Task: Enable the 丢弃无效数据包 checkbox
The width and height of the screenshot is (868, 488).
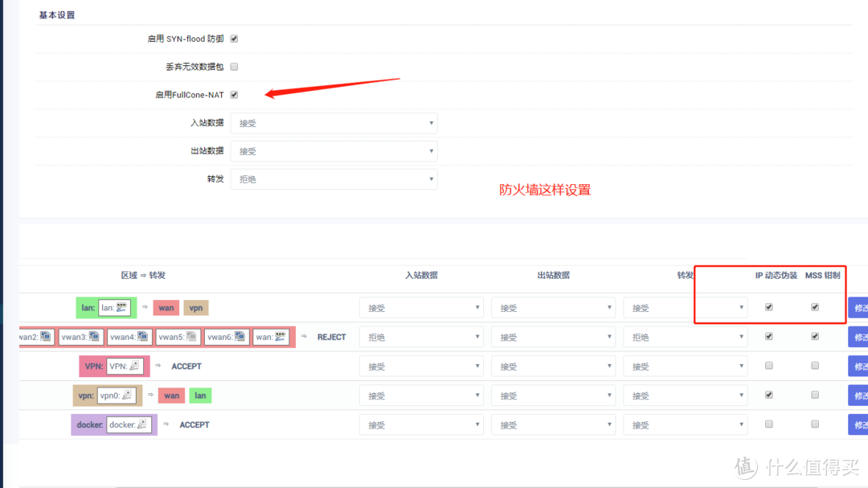Action: [233, 67]
